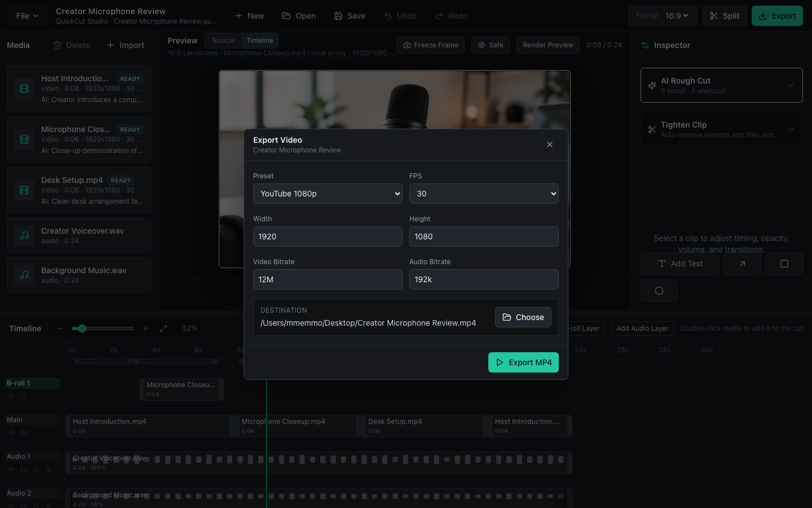This screenshot has width=812, height=508.
Task: Open the Format 16:9 dropdown
Action: 663,16
